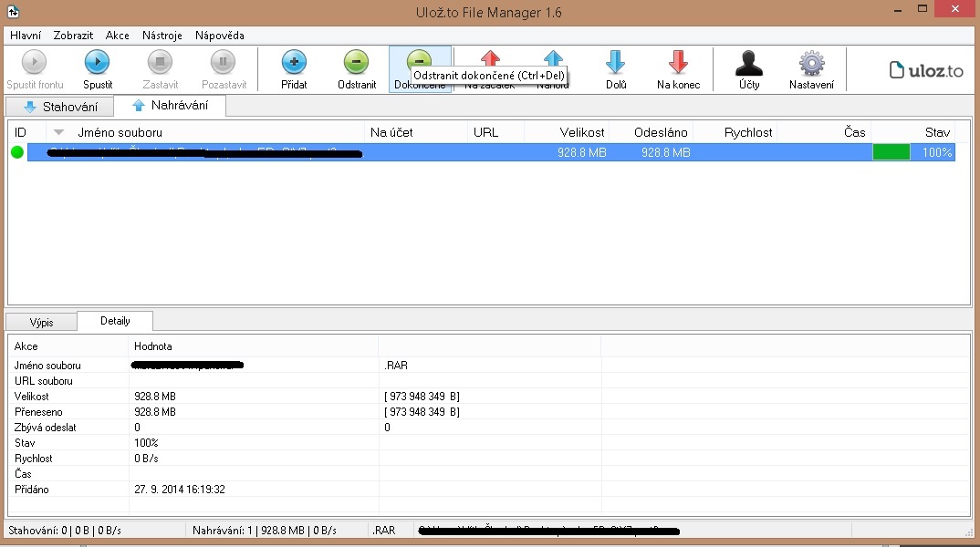The height and width of the screenshot is (547, 980).
Task: Click the Stahování status bar summary
Action: pos(65,531)
